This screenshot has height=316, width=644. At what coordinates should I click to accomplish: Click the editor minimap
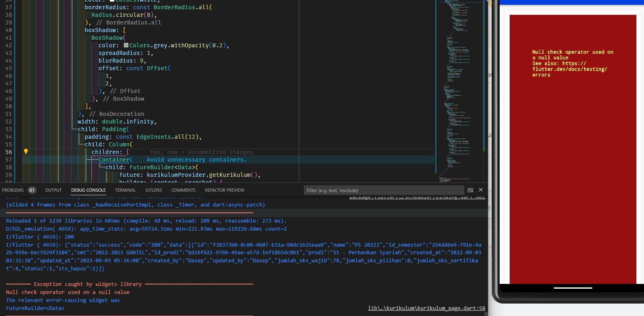pyautogui.click(x=460, y=91)
